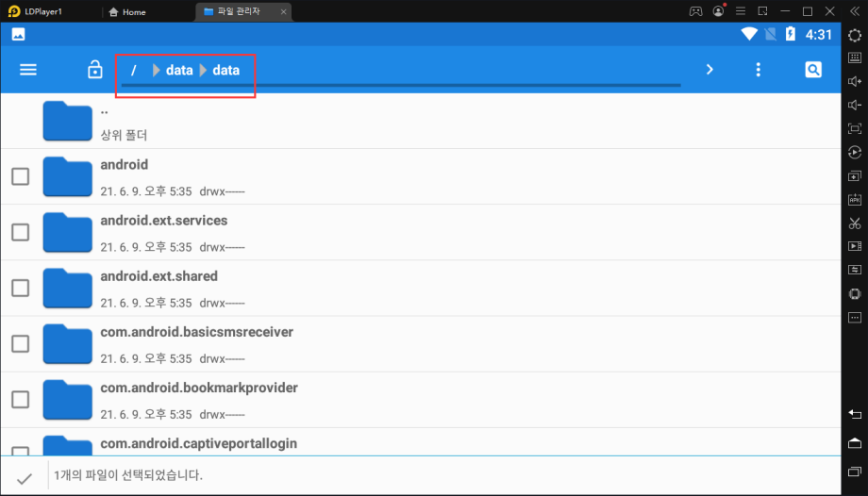Open the three-dot overflow menu
Image resolution: width=868 pixels, height=496 pixels.
(758, 70)
